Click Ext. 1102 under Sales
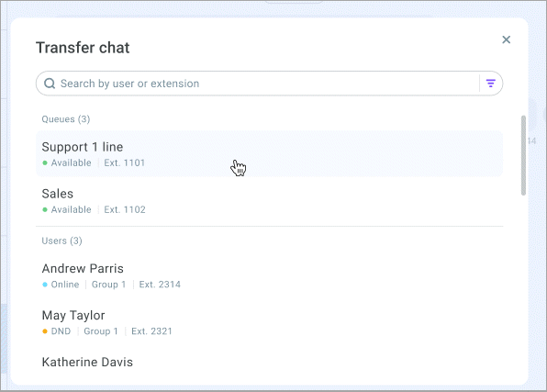This screenshot has width=547, height=392. click(125, 210)
